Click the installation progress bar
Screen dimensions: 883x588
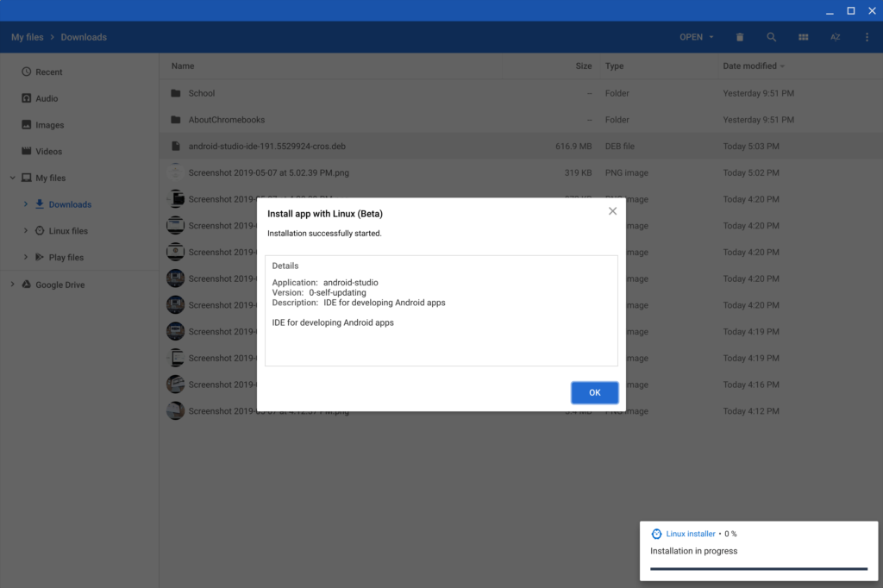pos(759,569)
